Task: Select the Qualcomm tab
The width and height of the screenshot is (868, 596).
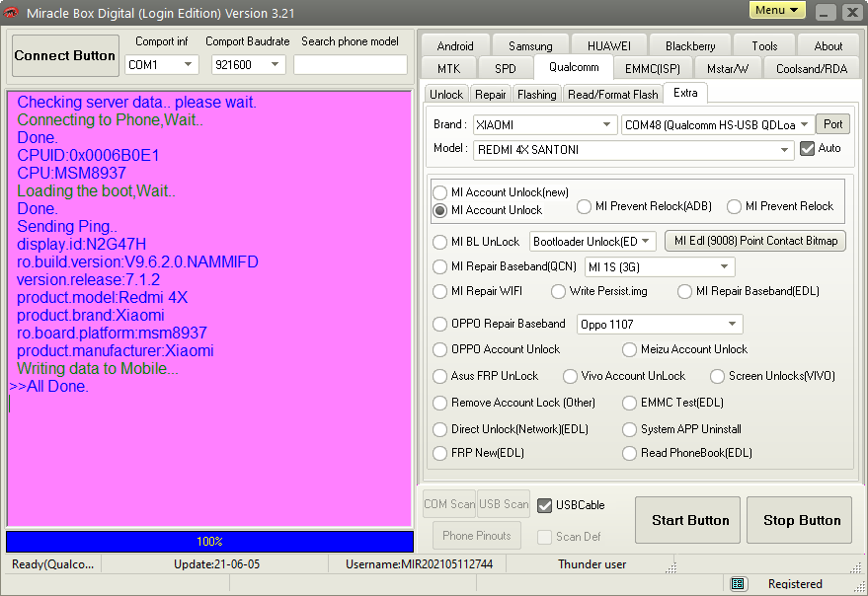Action: [x=574, y=67]
